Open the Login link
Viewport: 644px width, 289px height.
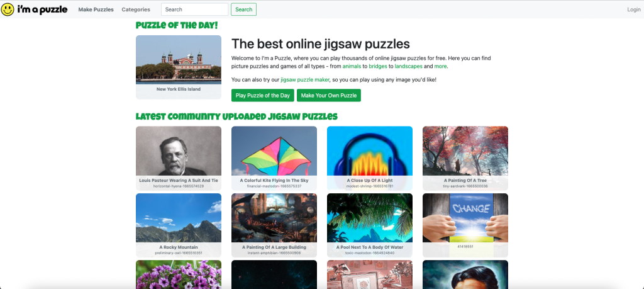634,9
